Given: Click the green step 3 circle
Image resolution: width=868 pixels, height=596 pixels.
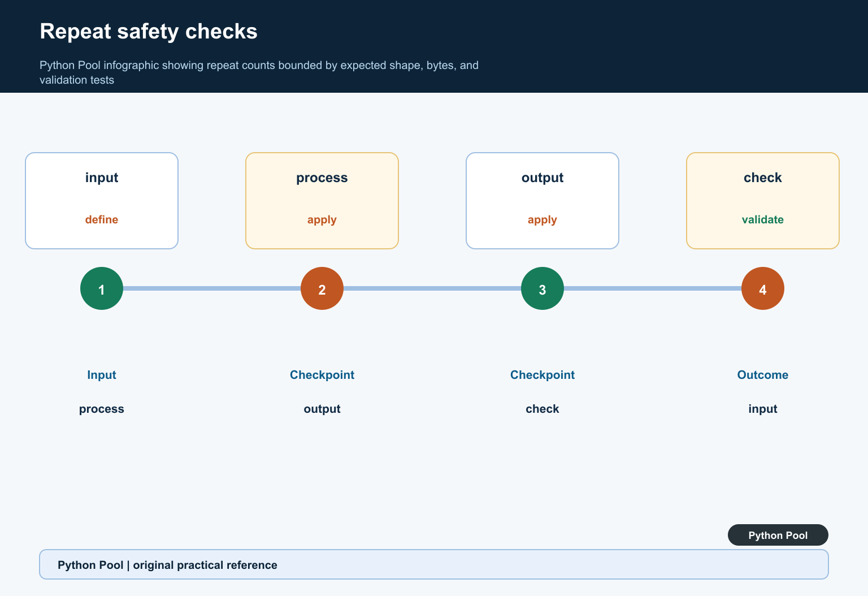Looking at the screenshot, I should (542, 288).
